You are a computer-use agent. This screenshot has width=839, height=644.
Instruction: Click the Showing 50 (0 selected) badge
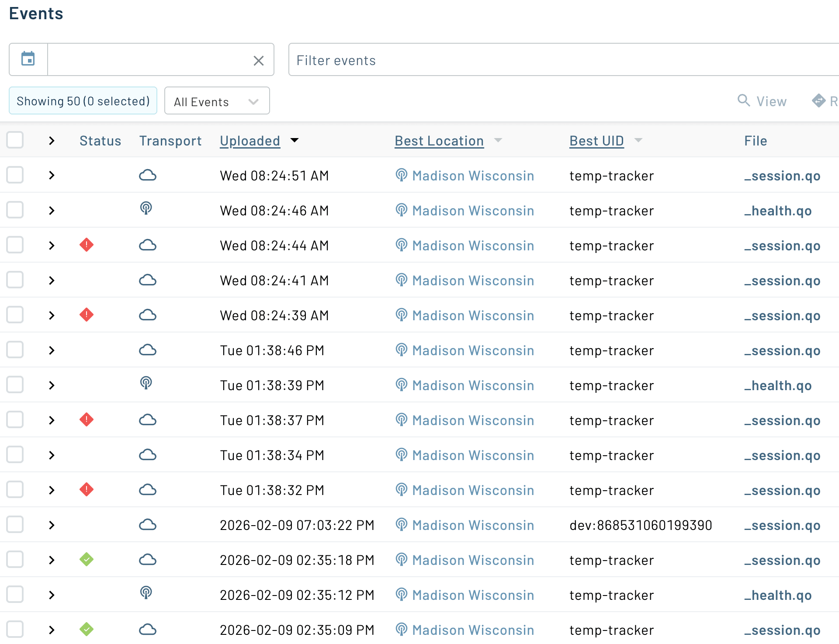pyautogui.click(x=83, y=101)
